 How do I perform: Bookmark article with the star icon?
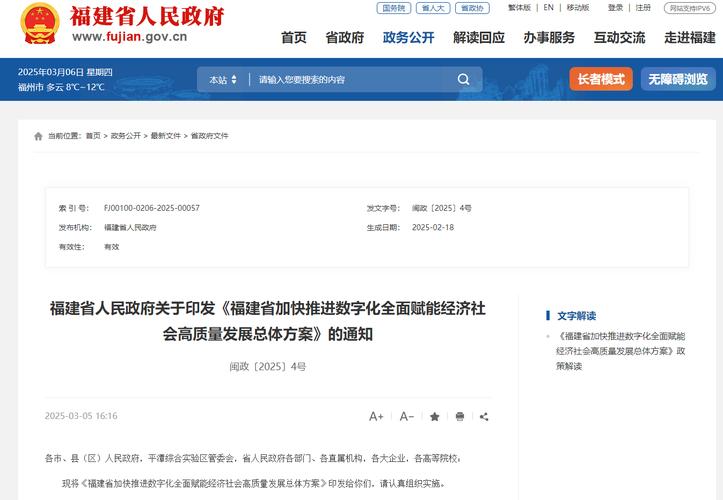tap(434, 417)
